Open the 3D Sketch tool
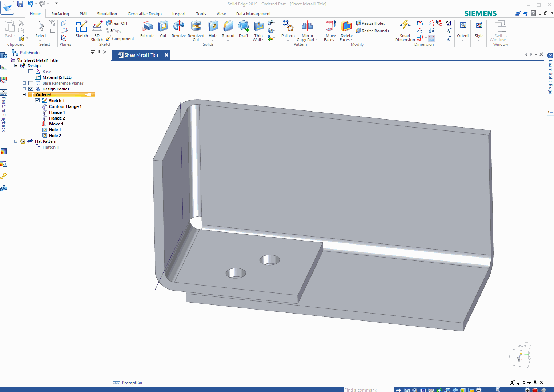Viewport: 554px width, 392px height. pyautogui.click(x=97, y=31)
